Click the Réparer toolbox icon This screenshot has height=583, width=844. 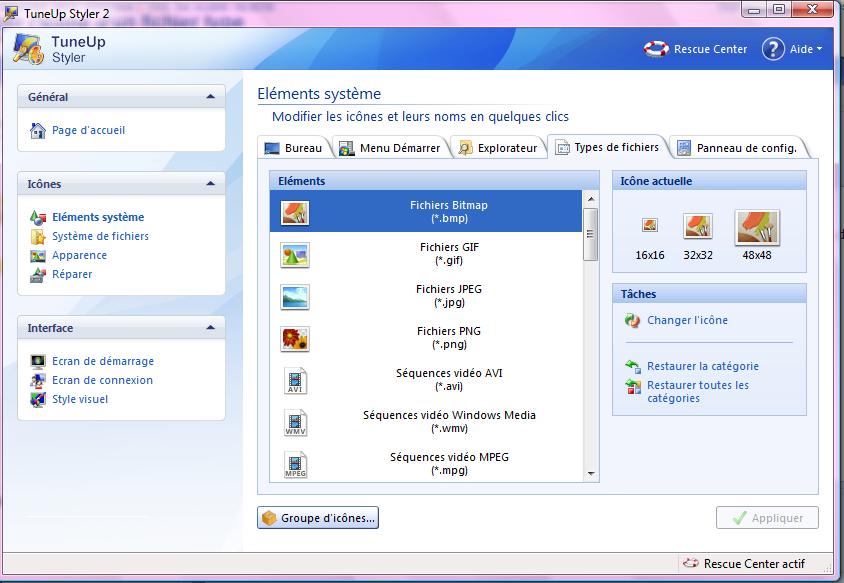coord(38,275)
